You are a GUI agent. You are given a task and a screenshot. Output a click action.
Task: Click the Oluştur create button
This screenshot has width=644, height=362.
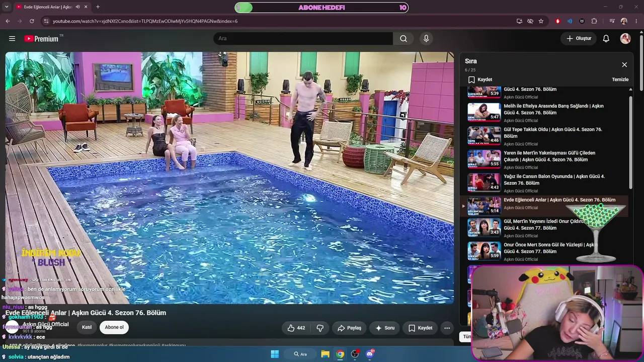(x=579, y=39)
